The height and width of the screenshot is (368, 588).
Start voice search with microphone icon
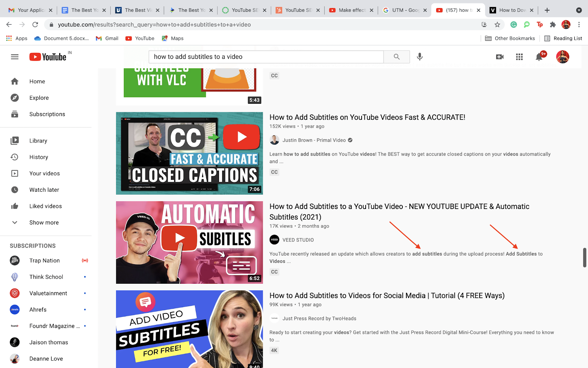coord(420,57)
